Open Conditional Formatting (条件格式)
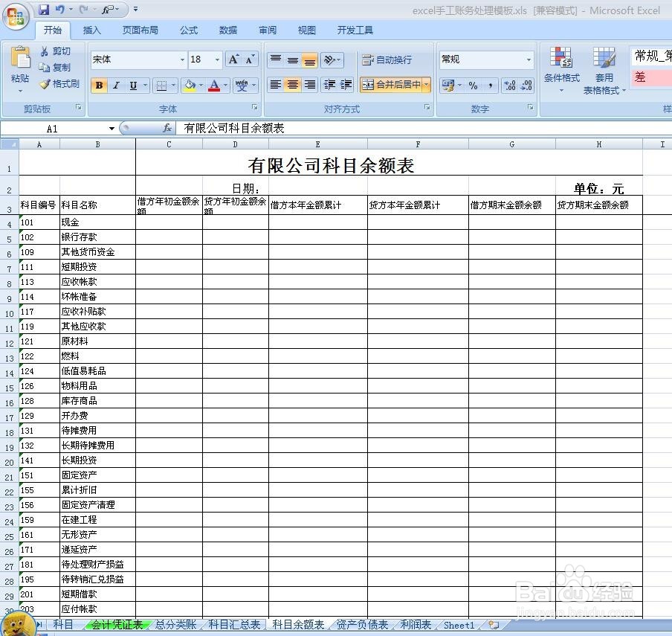The width and height of the screenshot is (672, 636). pos(560,67)
